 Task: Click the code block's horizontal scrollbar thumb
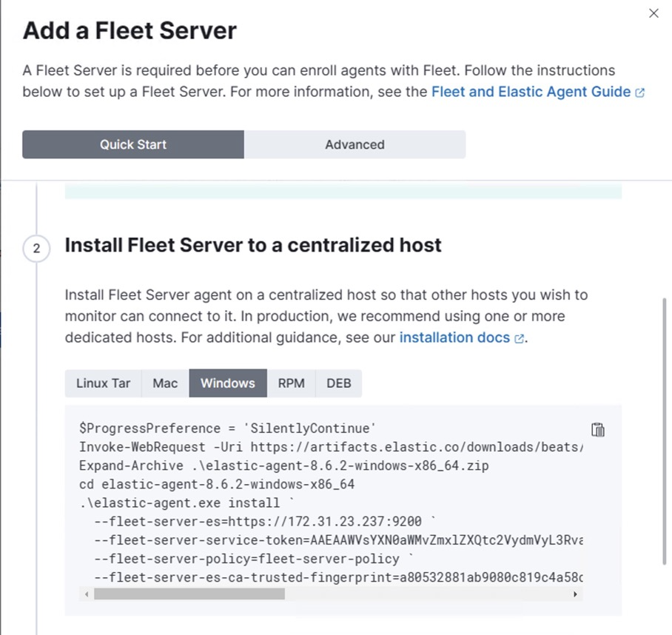tap(189, 594)
